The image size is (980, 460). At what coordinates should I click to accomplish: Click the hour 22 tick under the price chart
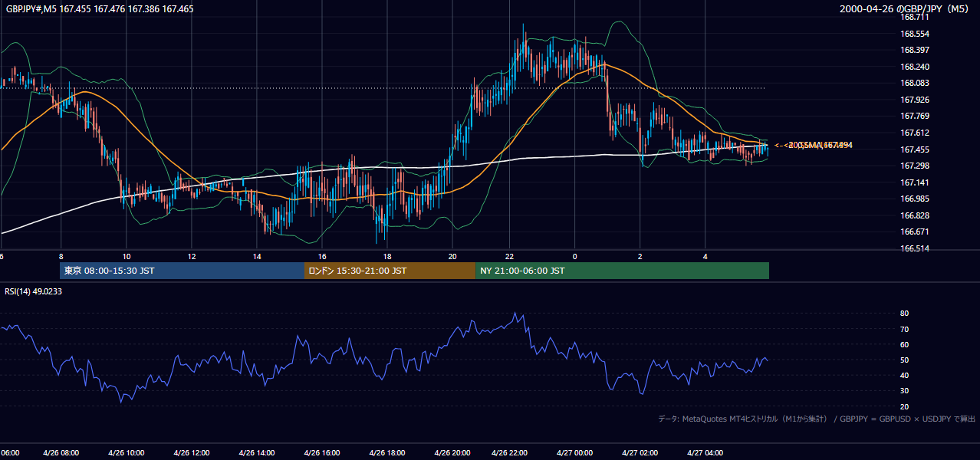pyautogui.click(x=510, y=257)
